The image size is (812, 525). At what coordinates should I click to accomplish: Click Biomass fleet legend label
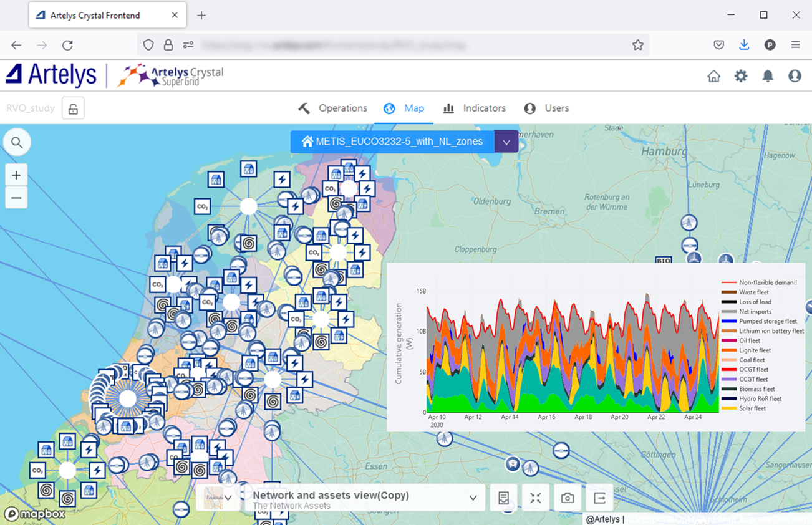click(758, 389)
